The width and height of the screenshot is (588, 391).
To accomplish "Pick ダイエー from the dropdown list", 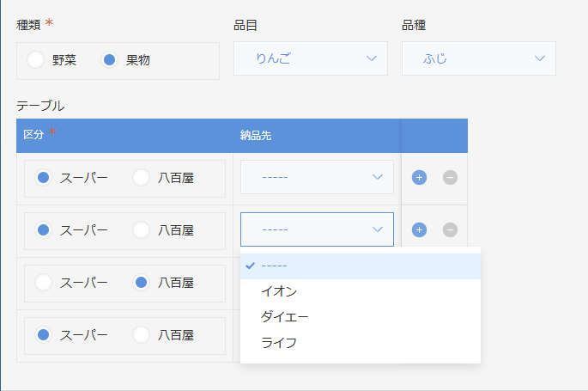I will click(x=284, y=317).
